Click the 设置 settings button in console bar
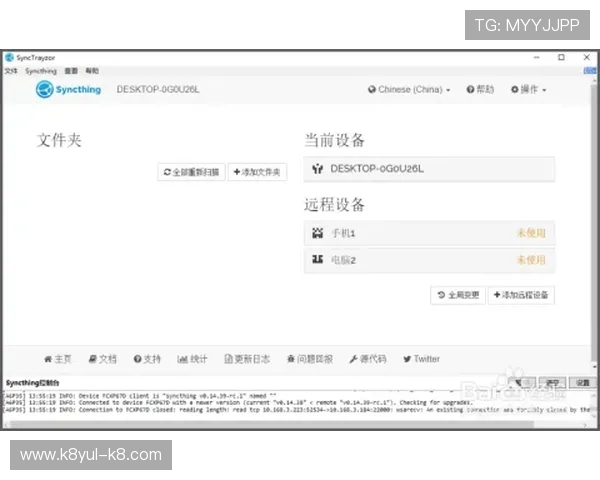 point(582,383)
